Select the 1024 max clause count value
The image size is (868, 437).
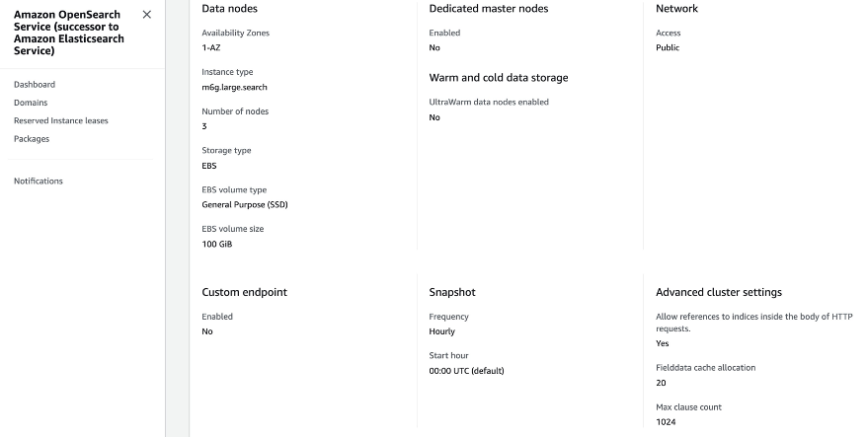tap(666, 422)
